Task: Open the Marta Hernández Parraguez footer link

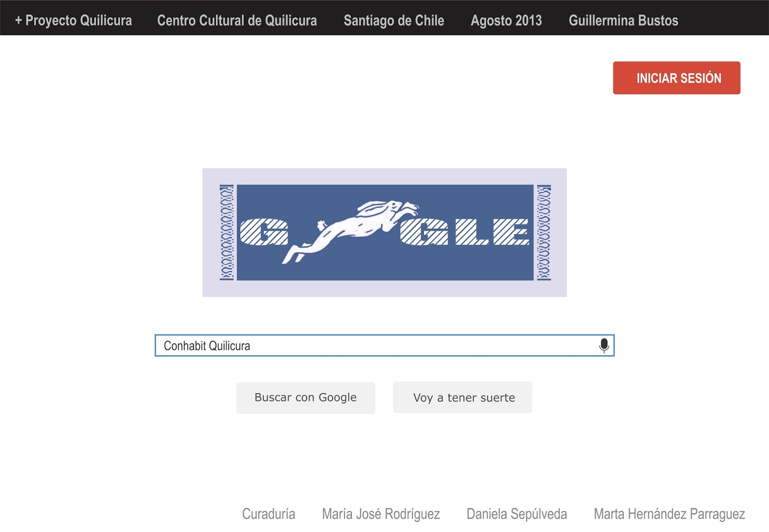Action: tap(670, 514)
